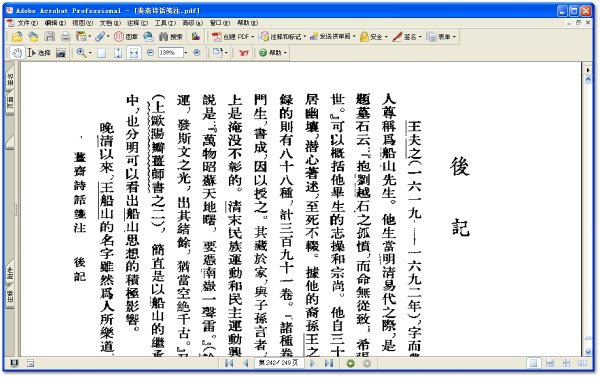This screenshot has width=600, height=377.
Task: Toggle Fit Page view mode
Action: pyautogui.click(x=118, y=53)
